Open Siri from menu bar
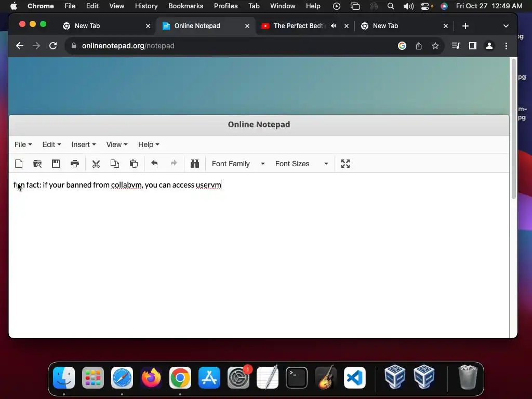This screenshot has height=399, width=532. [444, 6]
